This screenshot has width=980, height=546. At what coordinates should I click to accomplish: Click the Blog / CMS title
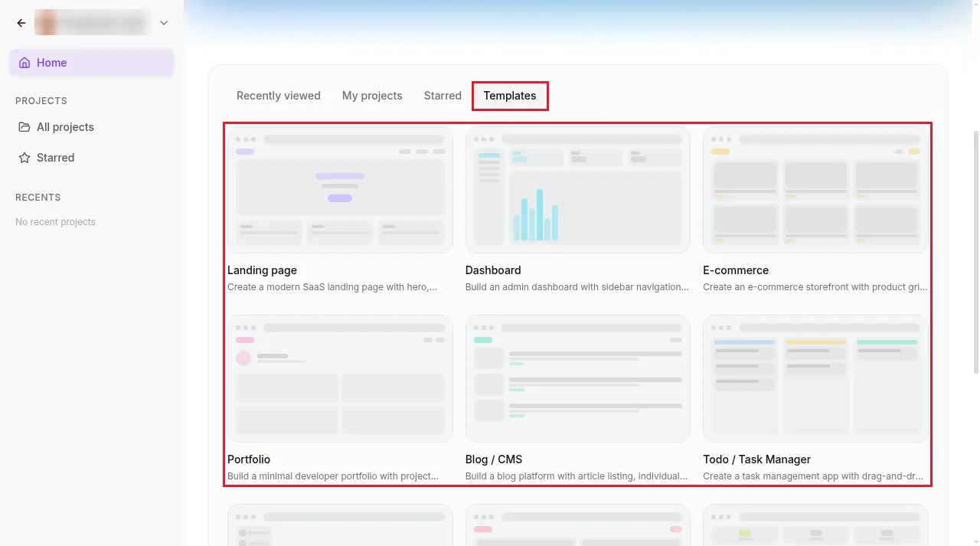(494, 459)
